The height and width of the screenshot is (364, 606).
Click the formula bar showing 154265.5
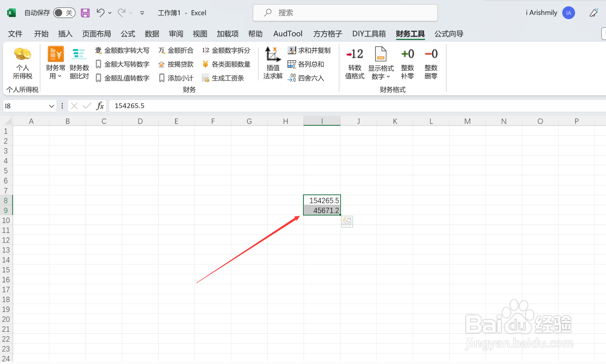click(357, 106)
